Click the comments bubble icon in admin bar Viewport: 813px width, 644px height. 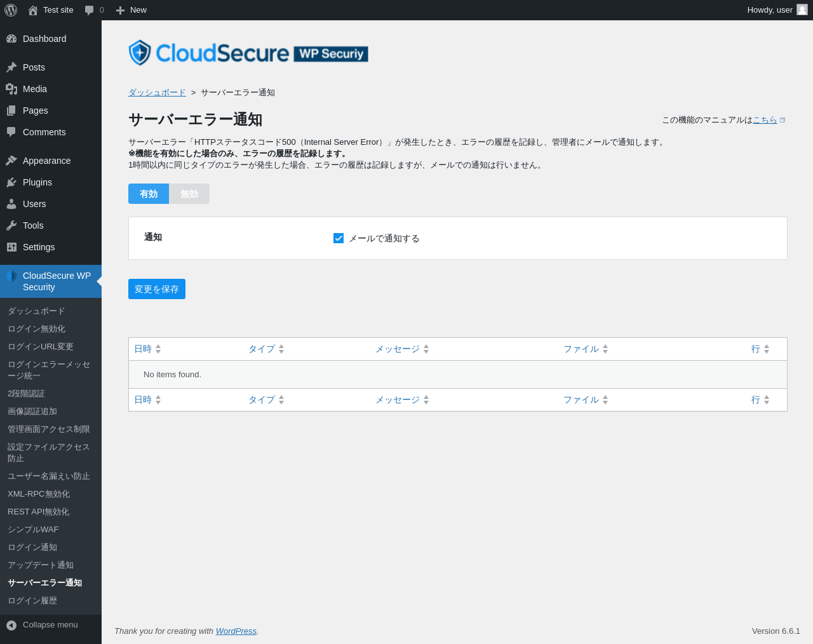pyautogui.click(x=90, y=10)
